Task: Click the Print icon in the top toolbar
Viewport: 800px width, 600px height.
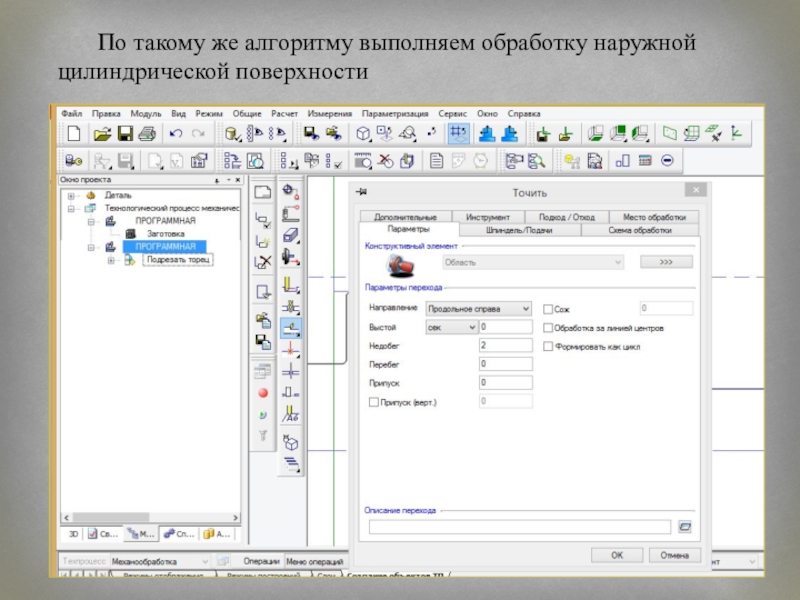Action: pos(146,133)
